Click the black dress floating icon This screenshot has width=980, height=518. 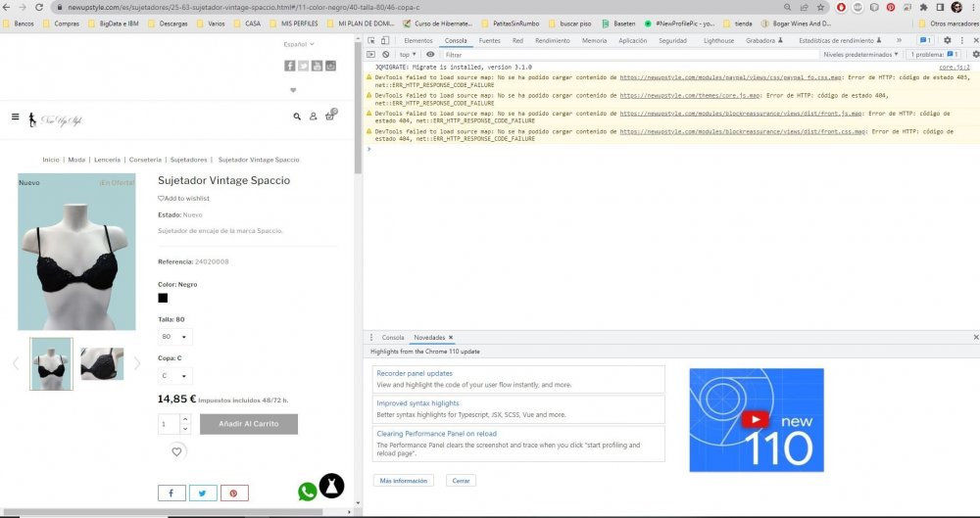[332, 486]
